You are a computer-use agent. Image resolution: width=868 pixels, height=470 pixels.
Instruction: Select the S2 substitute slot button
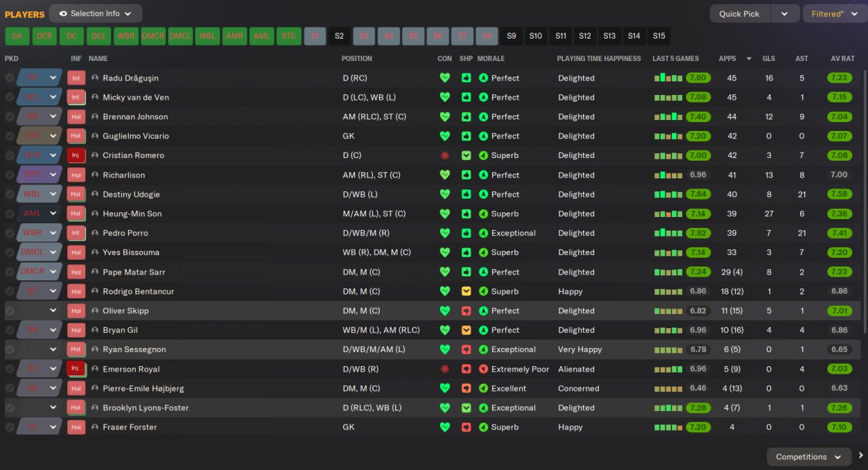[x=339, y=36]
